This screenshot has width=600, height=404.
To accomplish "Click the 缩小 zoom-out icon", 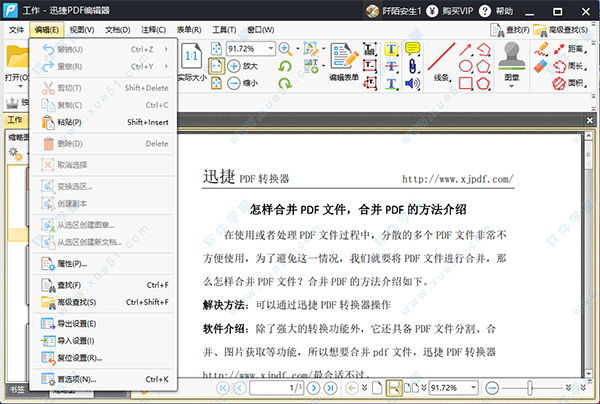I will pyautogui.click(x=235, y=83).
